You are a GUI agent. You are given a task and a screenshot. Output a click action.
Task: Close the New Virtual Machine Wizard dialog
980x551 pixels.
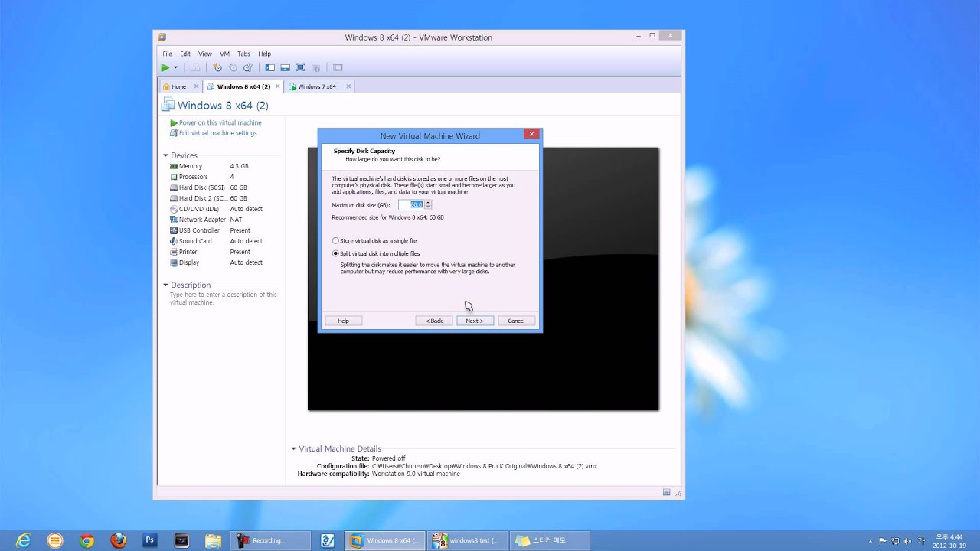pyautogui.click(x=531, y=134)
